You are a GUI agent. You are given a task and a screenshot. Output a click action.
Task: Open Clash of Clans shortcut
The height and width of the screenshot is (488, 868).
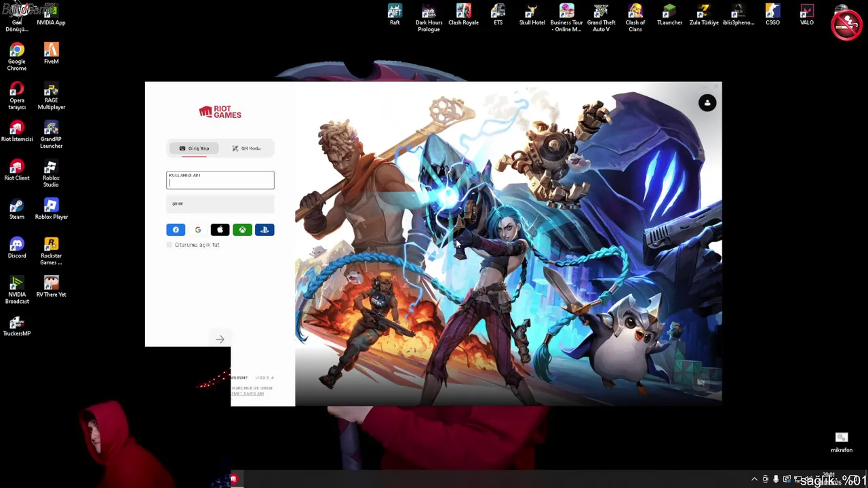(635, 18)
